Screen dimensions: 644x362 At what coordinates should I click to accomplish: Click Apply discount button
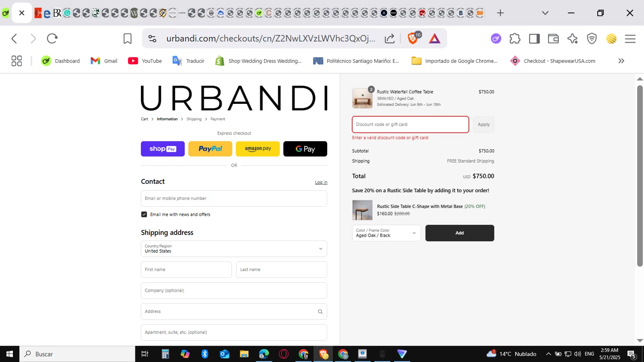tap(484, 124)
